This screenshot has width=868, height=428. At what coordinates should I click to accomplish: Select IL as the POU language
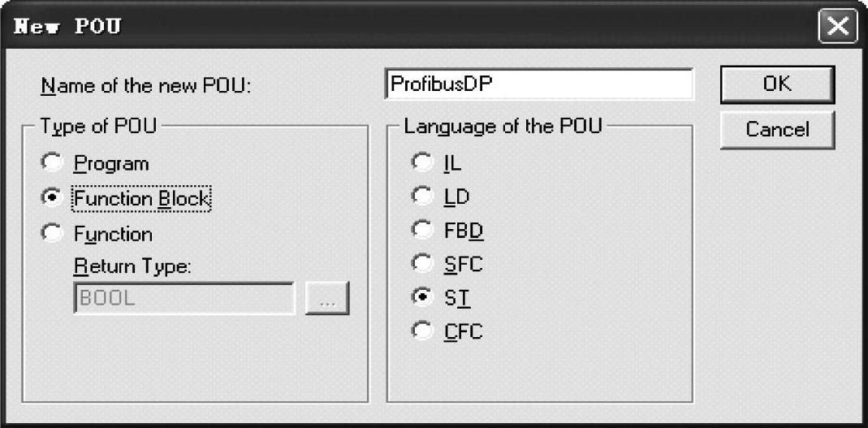click(423, 162)
